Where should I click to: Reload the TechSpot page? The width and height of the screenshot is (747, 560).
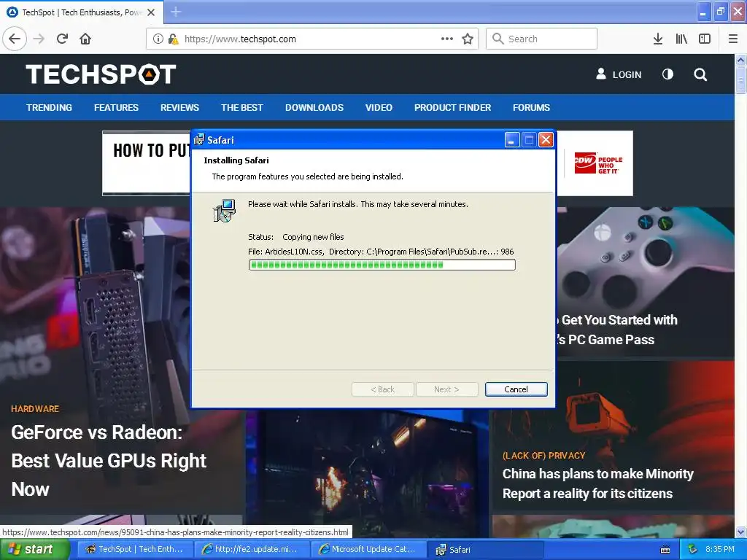[x=62, y=39]
